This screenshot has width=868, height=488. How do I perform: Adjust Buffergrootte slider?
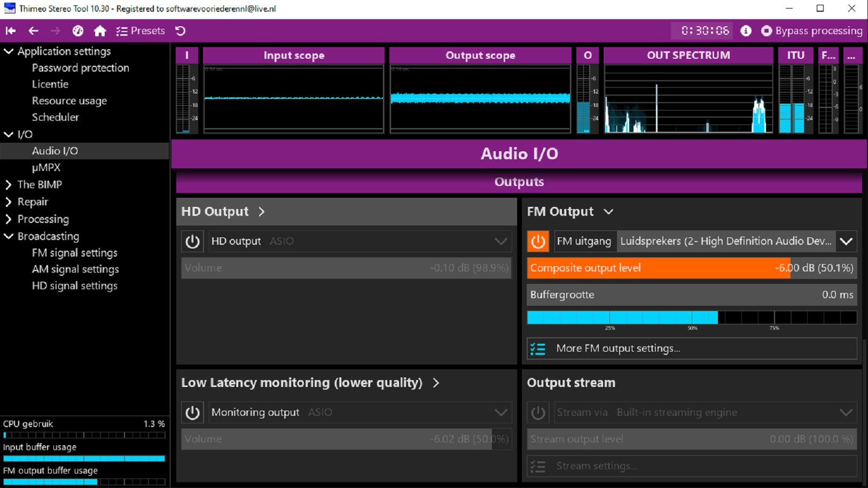[692, 295]
